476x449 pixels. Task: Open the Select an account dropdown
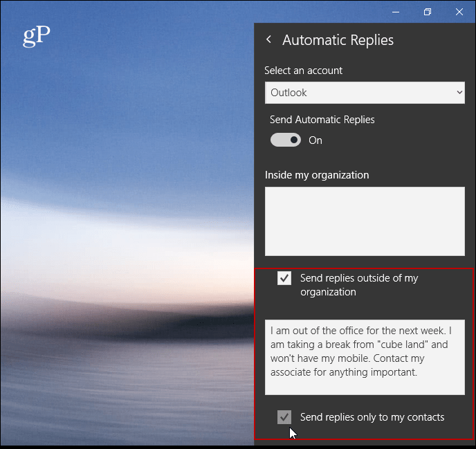[x=365, y=93]
